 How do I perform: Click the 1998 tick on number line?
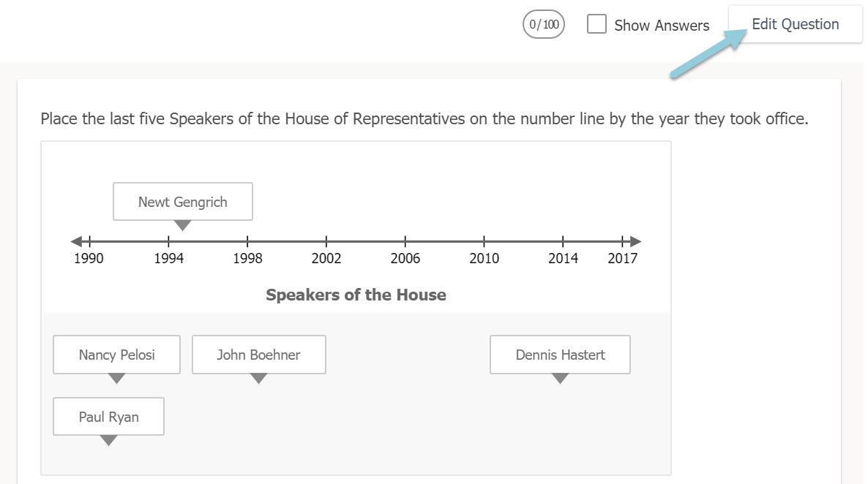coord(247,241)
